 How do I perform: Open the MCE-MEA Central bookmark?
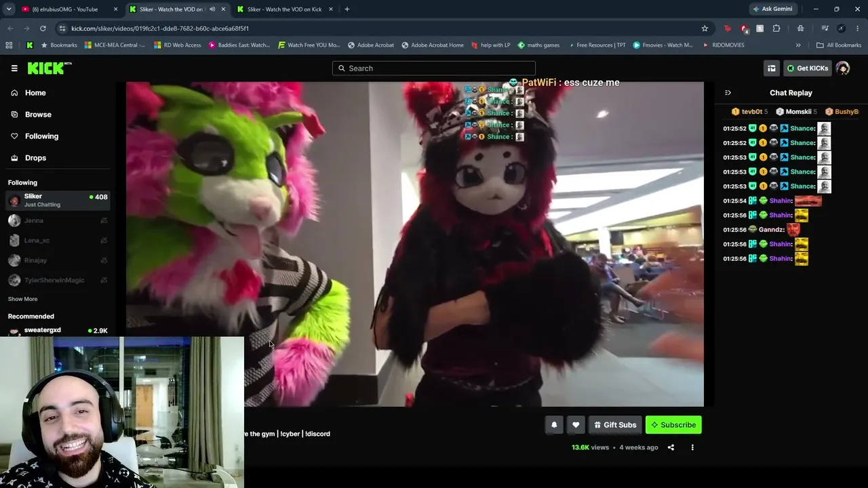(x=115, y=45)
